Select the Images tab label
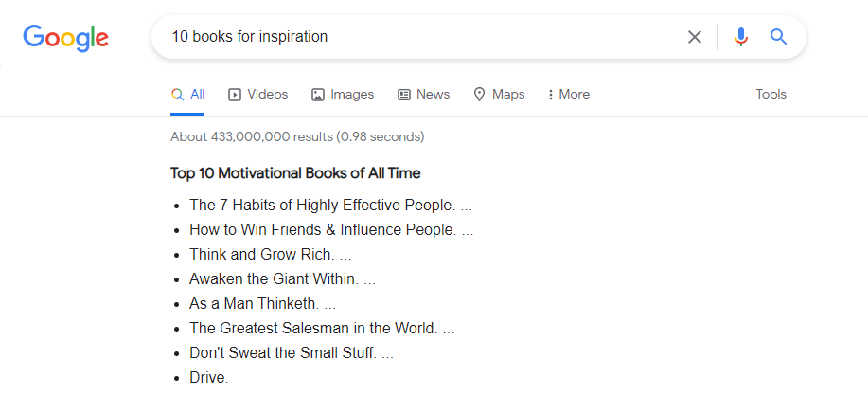Screen dimensions: 868x395 coord(352,95)
